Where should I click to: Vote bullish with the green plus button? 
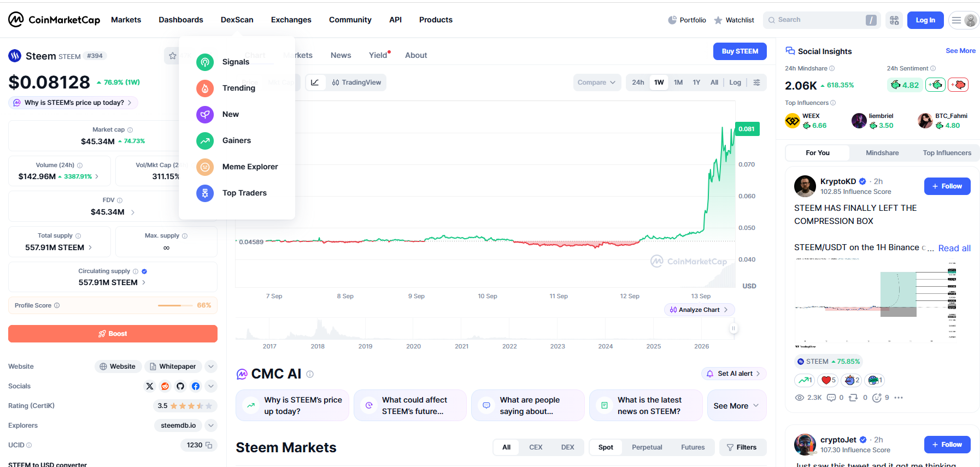click(935, 85)
